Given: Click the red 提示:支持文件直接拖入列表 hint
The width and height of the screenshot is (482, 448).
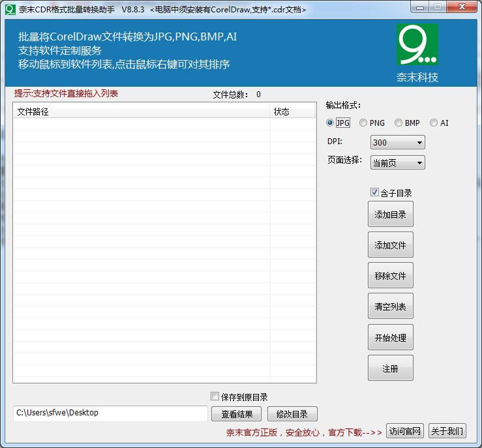Looking at the screenshot, I should click(x=66, y=93).
